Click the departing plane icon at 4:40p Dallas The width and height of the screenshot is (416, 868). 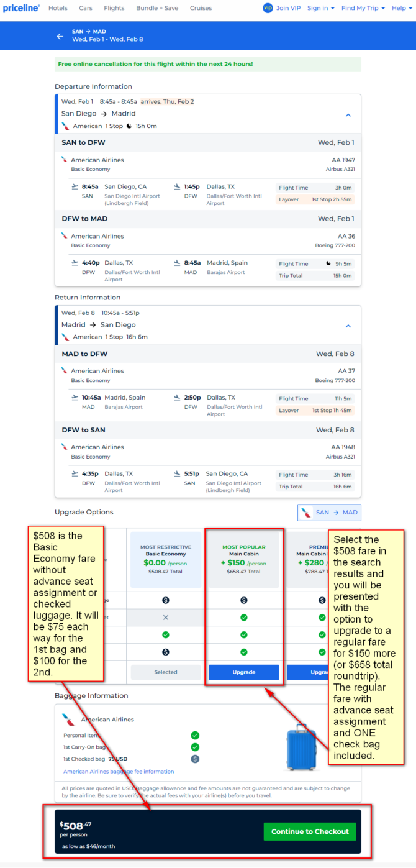(x=75, y=263)
